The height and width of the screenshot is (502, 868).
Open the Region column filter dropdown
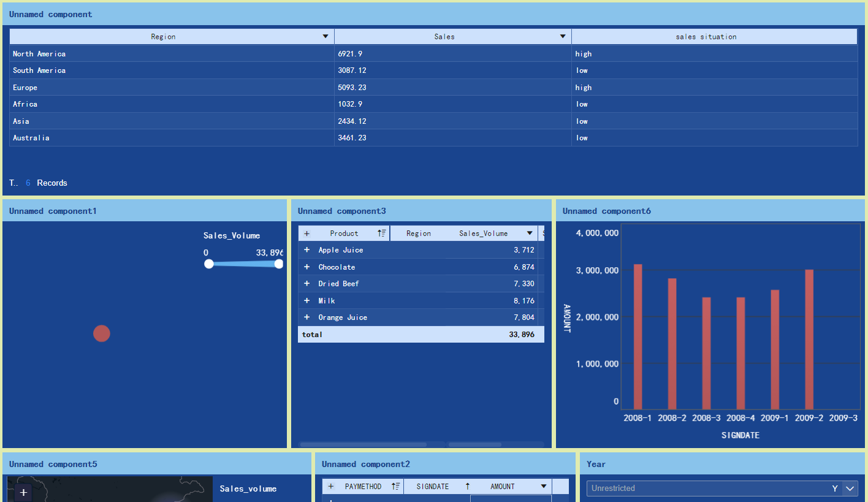coord(325,36)
